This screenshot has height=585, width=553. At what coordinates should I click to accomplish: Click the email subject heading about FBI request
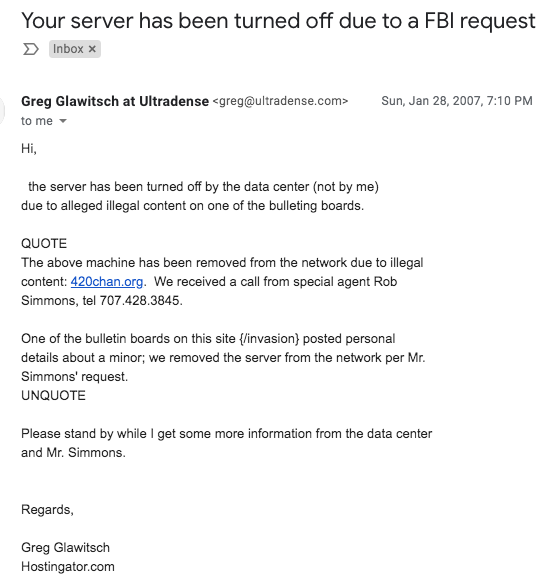278,21
